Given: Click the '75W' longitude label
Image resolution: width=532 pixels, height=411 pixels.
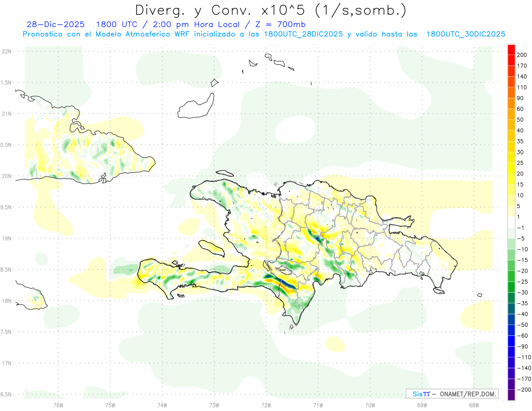Looking at the screenshot, I should coord(110,405).
